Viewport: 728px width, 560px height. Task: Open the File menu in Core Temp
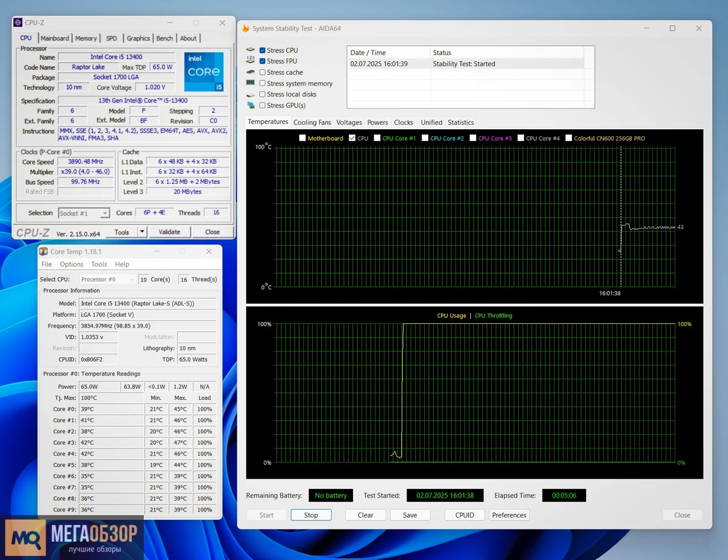click(47, 265)
